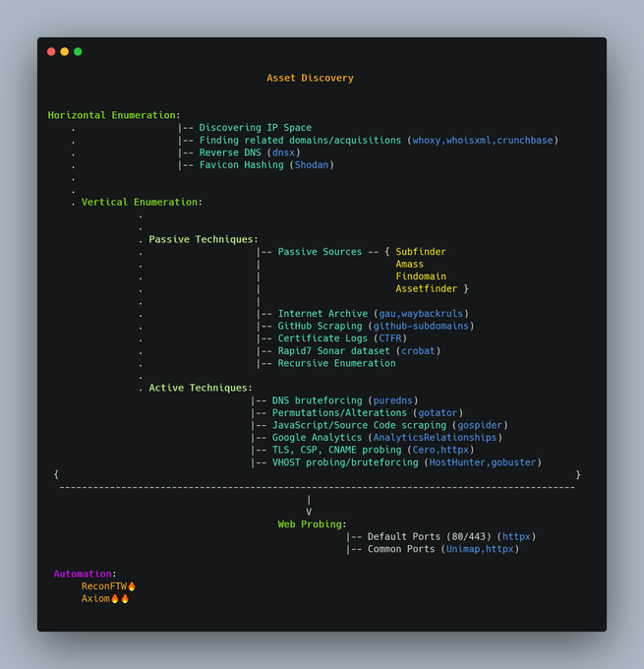Viewport: 644px width, 669px height.
Task: Click the 'CTFR' tool name
Action: click(x=389, y=338)
